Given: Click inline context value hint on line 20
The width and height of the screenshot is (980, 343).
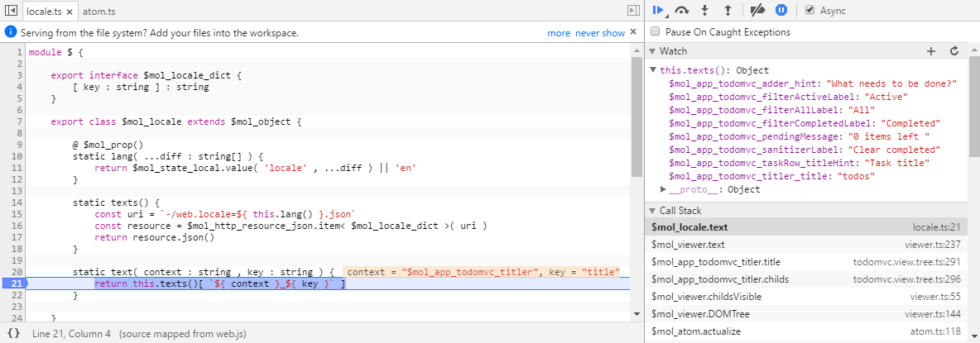Looking at the screenshot, I should 482,272.
